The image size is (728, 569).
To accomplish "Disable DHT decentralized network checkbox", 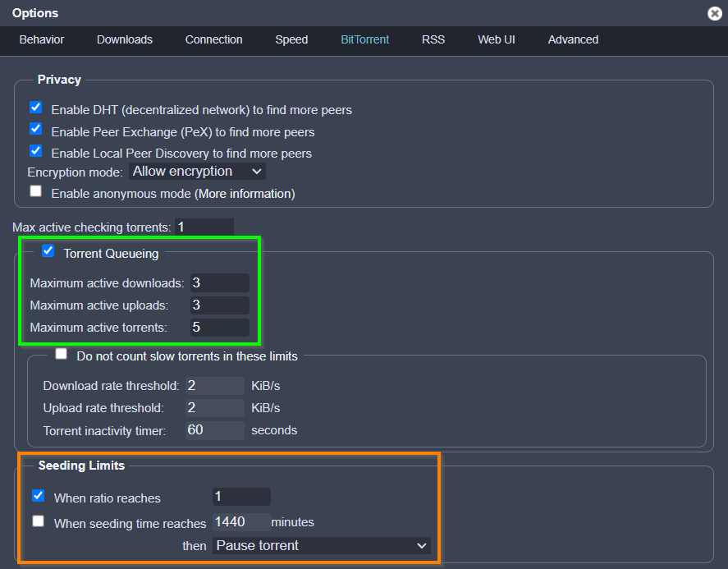I will click(36, 108).
